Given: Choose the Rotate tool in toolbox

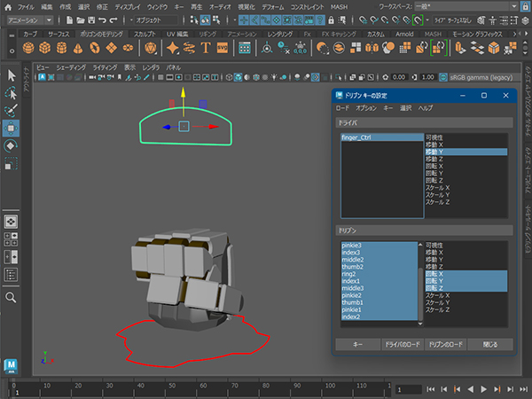Looking at the screenshot, I should coord(12,146).
